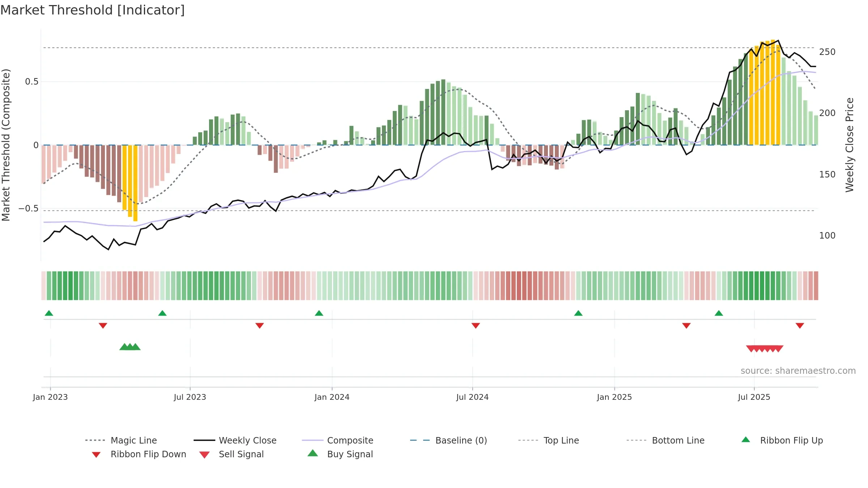The height and width of the screenshot is (488, 868).
Task: Click the green flip-up triangle shortly before Jul 2025
Action: 719,313
